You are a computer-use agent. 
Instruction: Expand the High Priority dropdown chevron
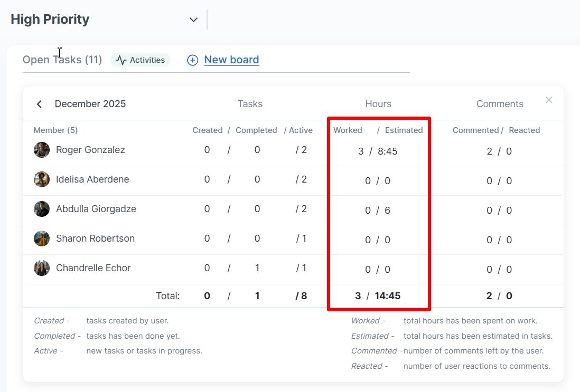pyautogui.click(x=193, y=20)
